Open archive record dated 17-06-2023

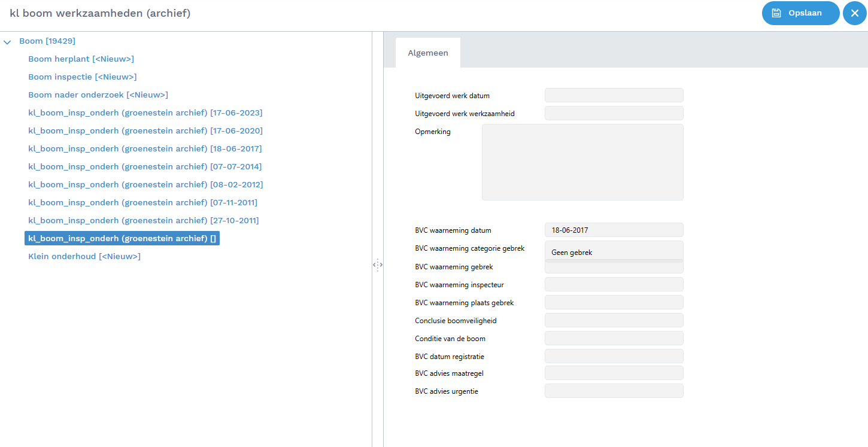[x=145, y=113]
